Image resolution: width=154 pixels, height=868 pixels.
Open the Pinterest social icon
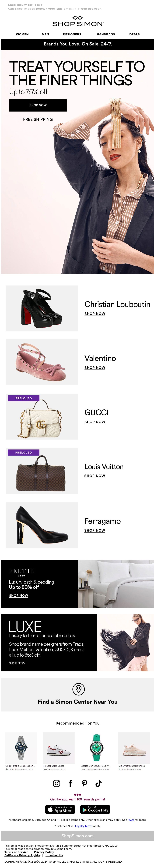click(x=84, y=783)
